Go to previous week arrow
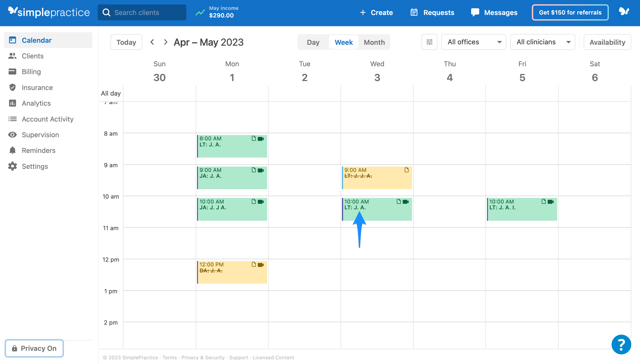The width and height of the screenshot is (640, 364). tap(152, 42)
